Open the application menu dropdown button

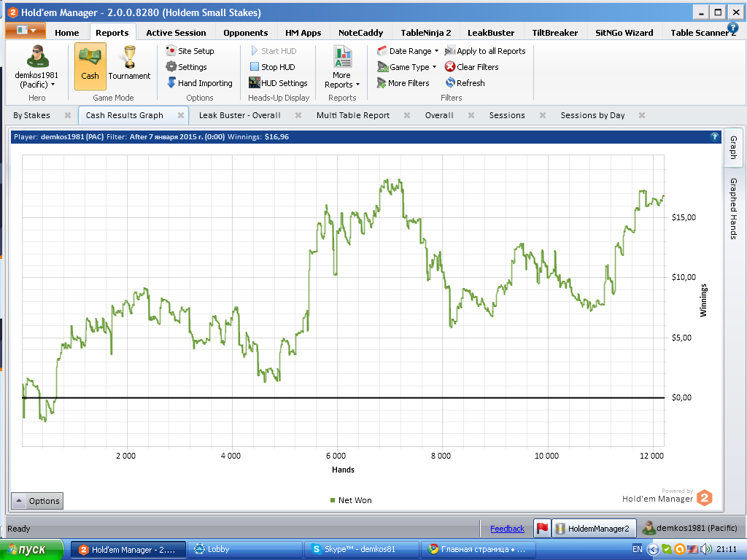click(x=26, y=31)
